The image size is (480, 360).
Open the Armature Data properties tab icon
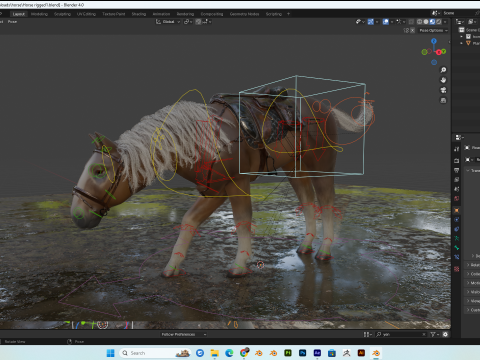(457, 238)
